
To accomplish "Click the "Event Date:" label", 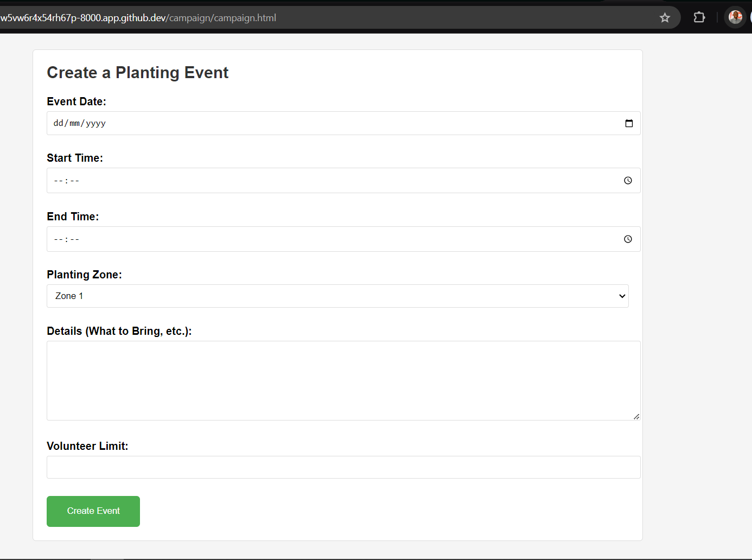I will tap(77, 101).
